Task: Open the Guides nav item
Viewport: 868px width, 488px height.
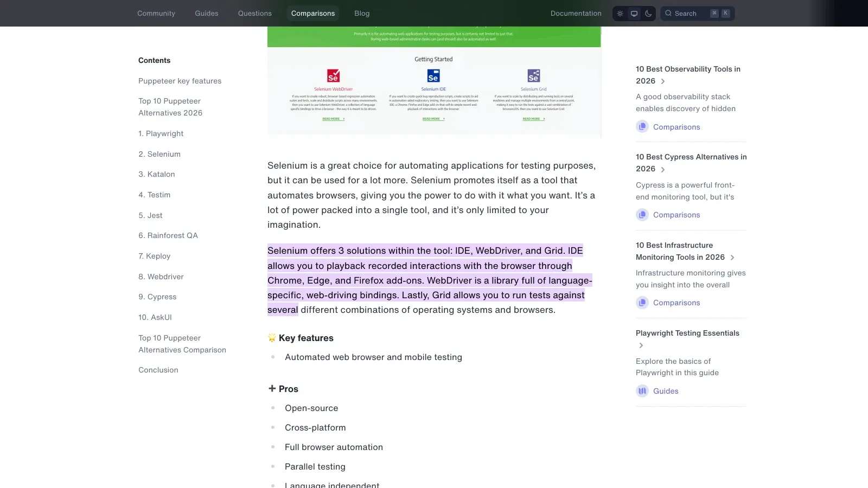Action: click(x=207, y=14)
